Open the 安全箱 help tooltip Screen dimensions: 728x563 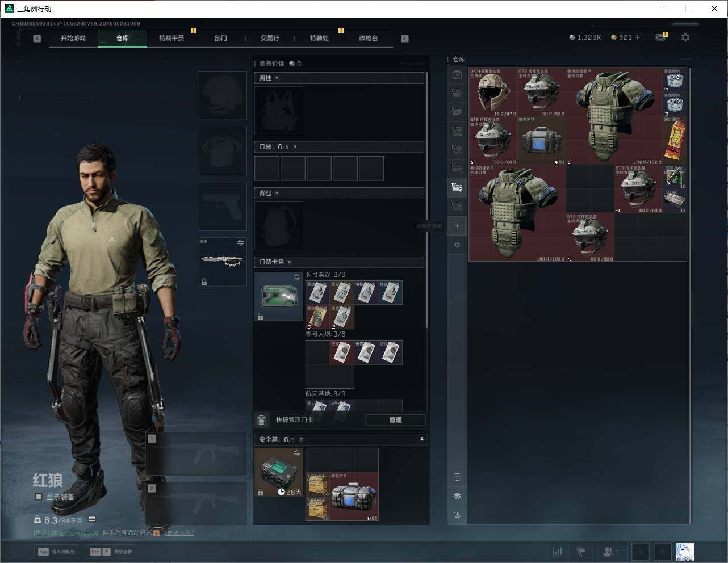coord(301,439)
